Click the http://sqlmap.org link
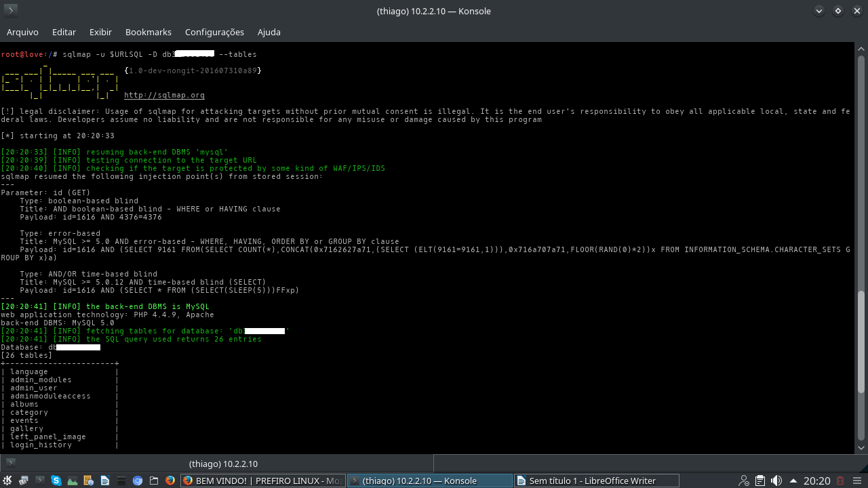 [x=164, y=96]
